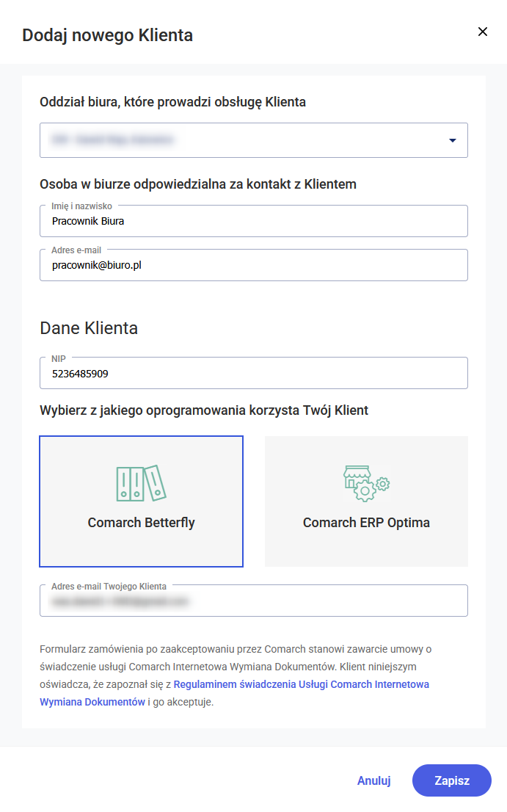Click the Dodaj nowego Klienta dialog title
Image resolution: width=507 pixels, height=812 pixels.
[107, 35]
